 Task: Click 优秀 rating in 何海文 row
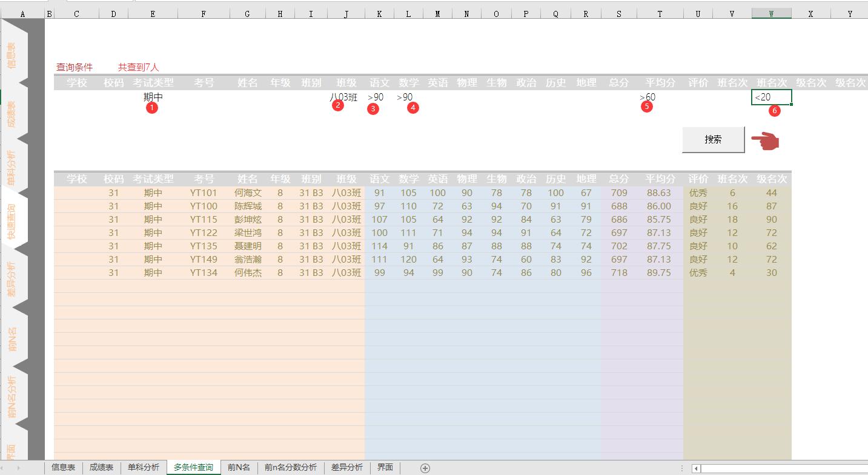pyautogui.click(x=698, y=193)
